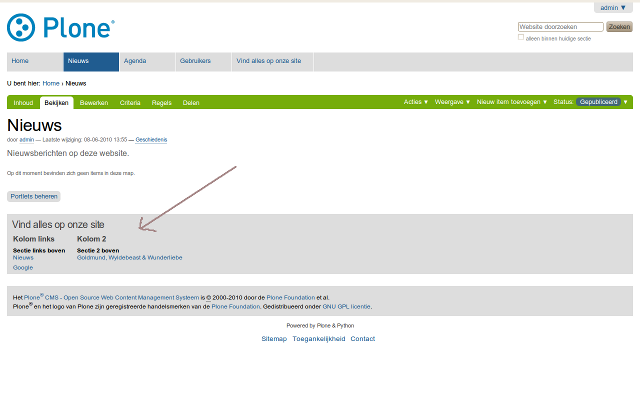Viewport: 640px width, 400px height.
Task: Open the Gepubliceerd status dropdown
Action: click(x=601, y=102)
